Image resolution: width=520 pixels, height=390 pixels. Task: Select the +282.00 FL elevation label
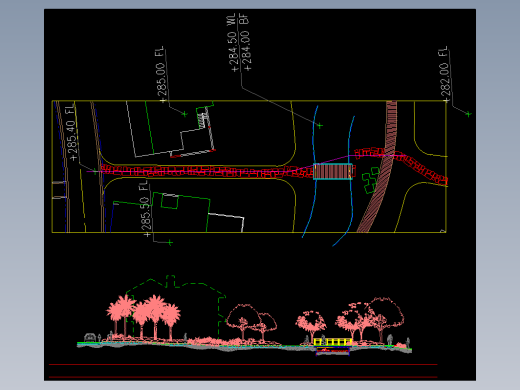(445, 74)
